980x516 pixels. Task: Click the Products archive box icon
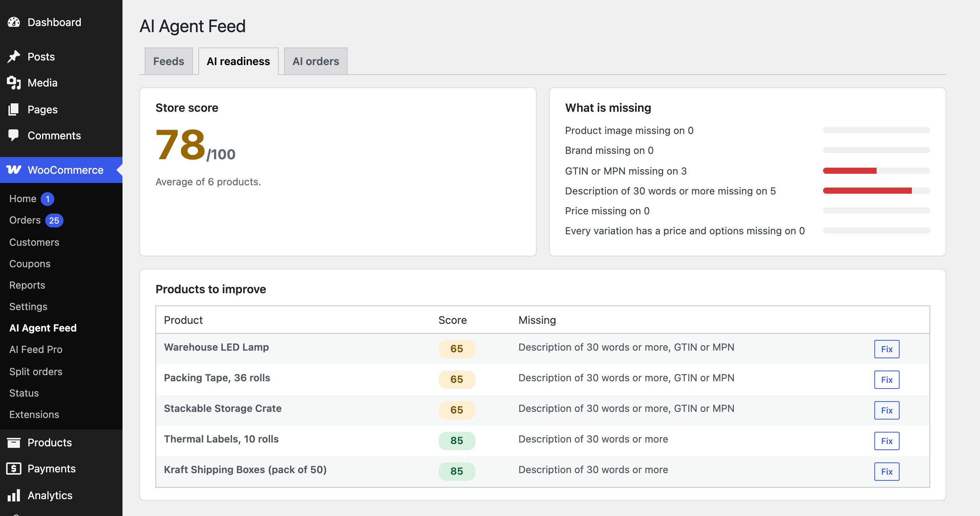click(x=14, y=443)
